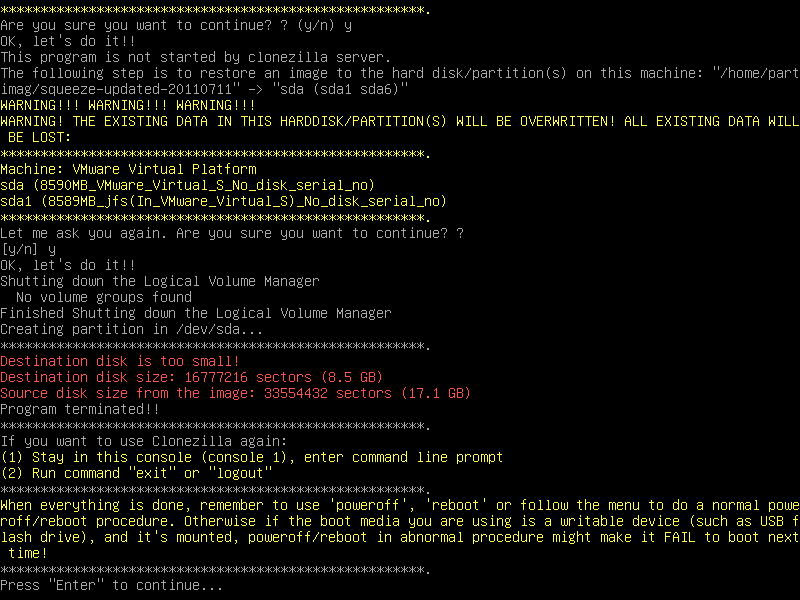Click the sda1 8589MB jfs partition line
This screenshot has width=800, height=600.
[223, 201]
